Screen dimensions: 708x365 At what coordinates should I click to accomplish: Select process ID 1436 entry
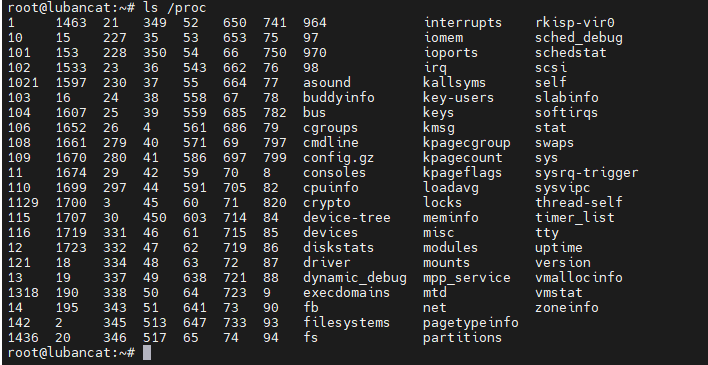pyautogui.click(x=23, y=338)
